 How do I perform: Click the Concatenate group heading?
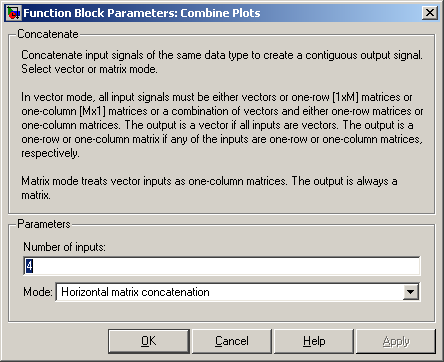click(48, 34)
